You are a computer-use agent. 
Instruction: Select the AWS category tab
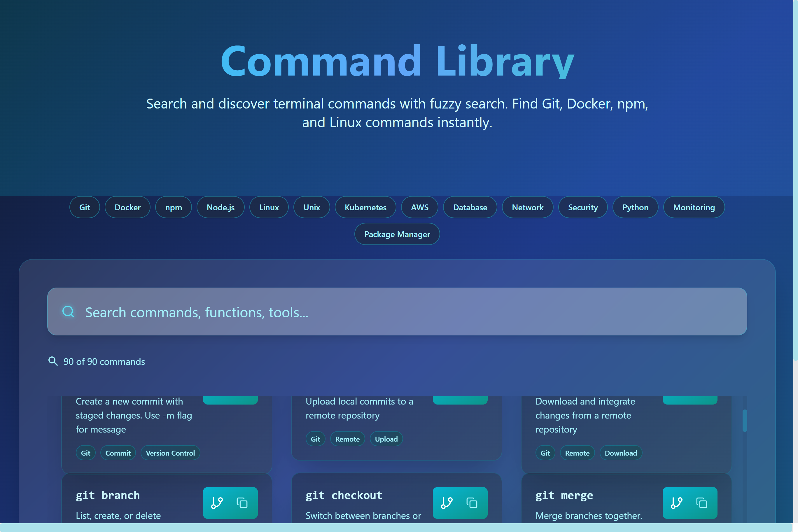(419, 207)
